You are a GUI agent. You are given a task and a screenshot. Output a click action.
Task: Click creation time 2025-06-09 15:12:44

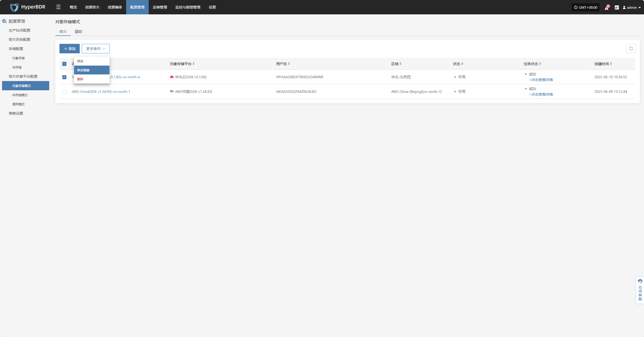click(611, 92)
